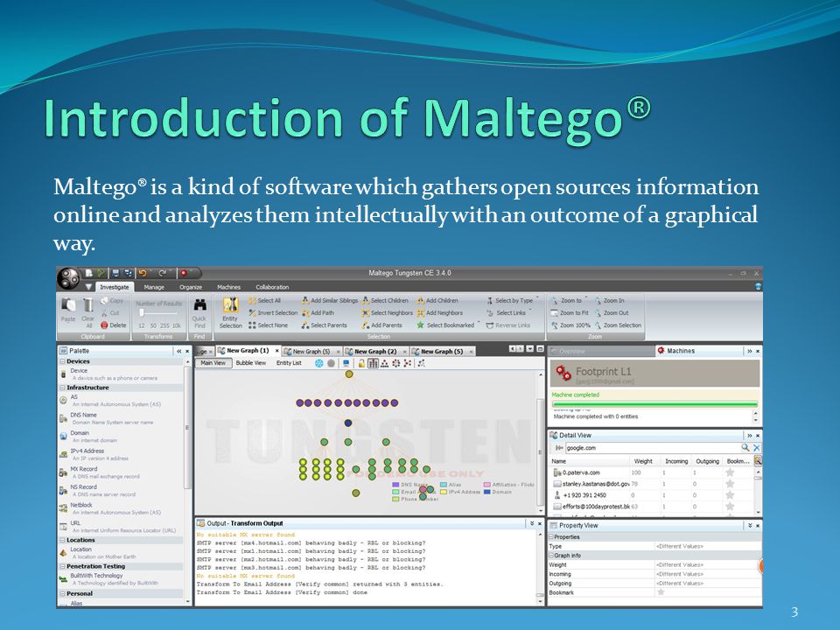Click the organic layout icon in graph toolbar

pyautogui.click(x=408, y=363)
